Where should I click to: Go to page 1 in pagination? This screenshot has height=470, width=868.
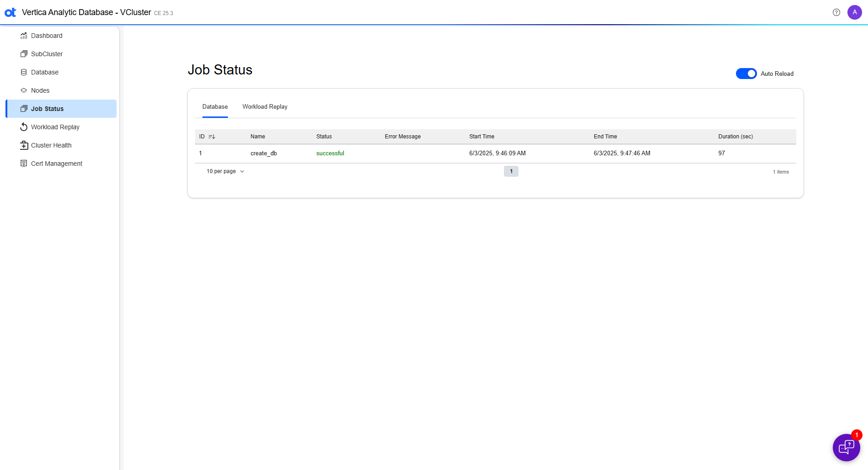click(x=511, y=171)
